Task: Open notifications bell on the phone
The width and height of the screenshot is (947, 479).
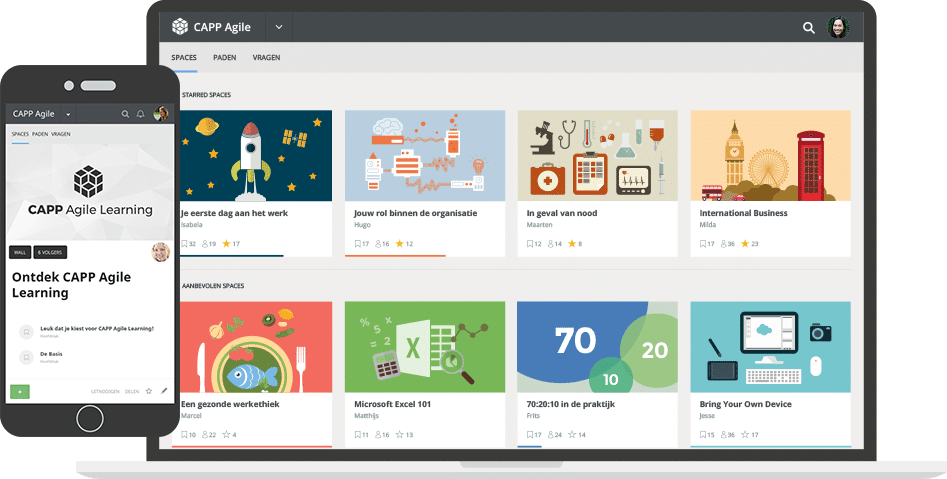Action: tap(140, 114)
